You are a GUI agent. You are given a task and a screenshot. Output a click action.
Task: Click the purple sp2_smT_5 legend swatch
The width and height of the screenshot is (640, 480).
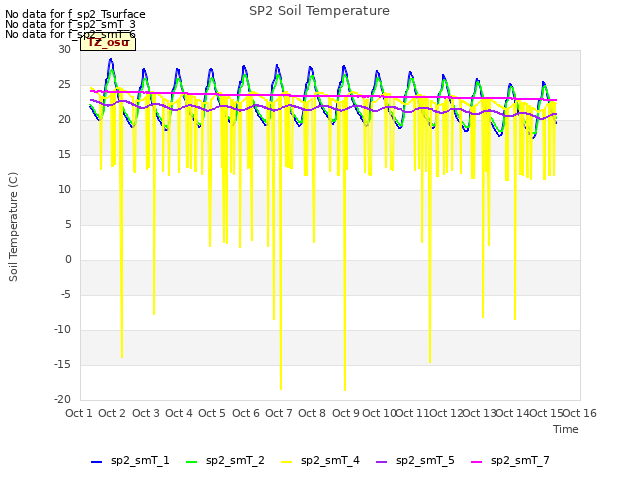(x=381, y=462)
